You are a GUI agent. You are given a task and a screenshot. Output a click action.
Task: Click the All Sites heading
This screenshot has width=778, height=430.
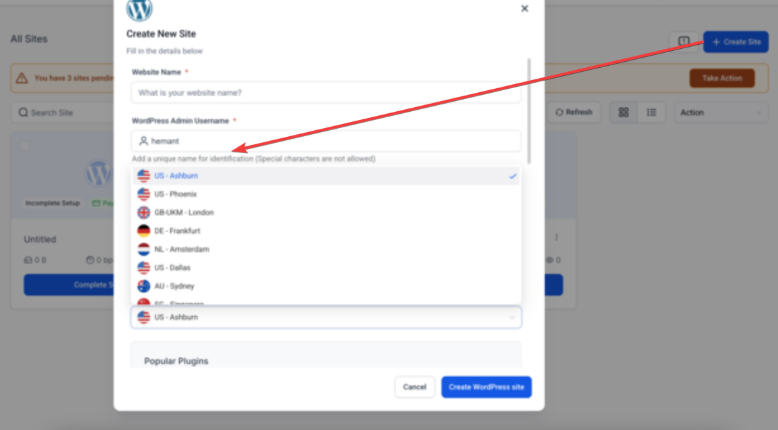click(29, 39)
